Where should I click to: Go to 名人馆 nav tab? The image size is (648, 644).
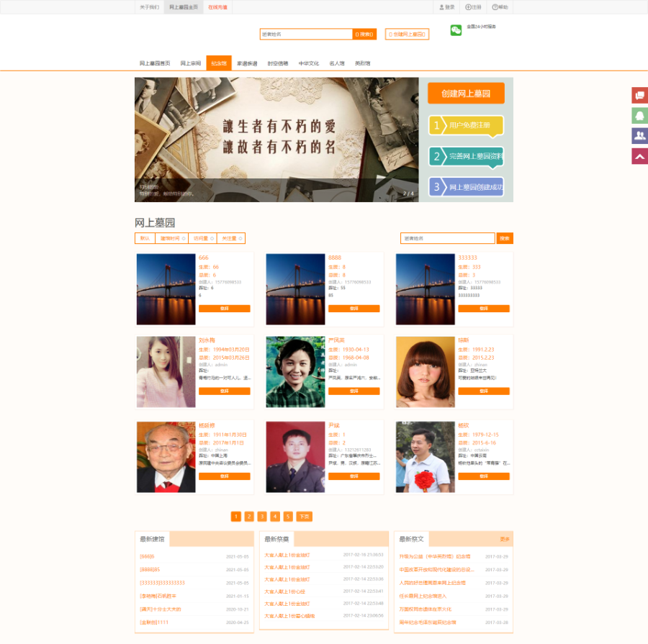pos(337,63)
